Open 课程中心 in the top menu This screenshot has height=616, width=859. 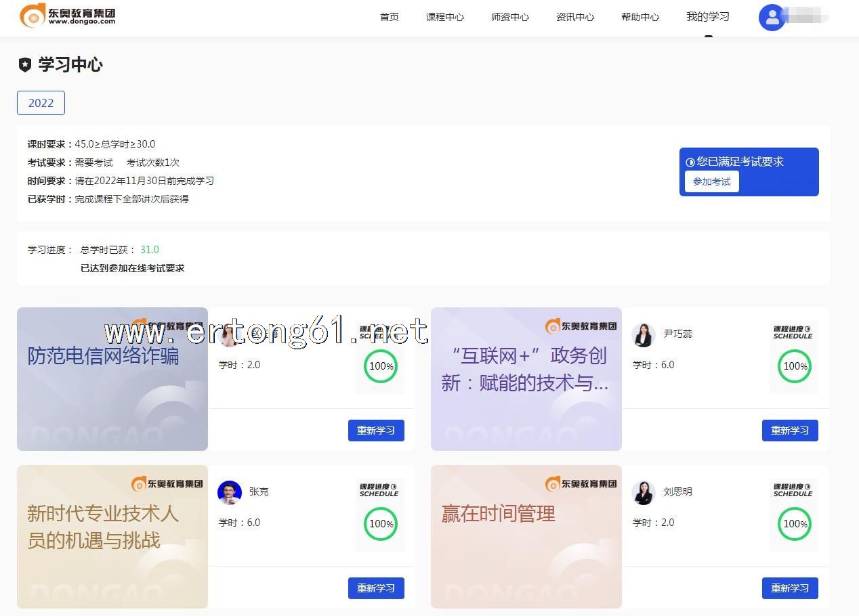click(445, 17)
